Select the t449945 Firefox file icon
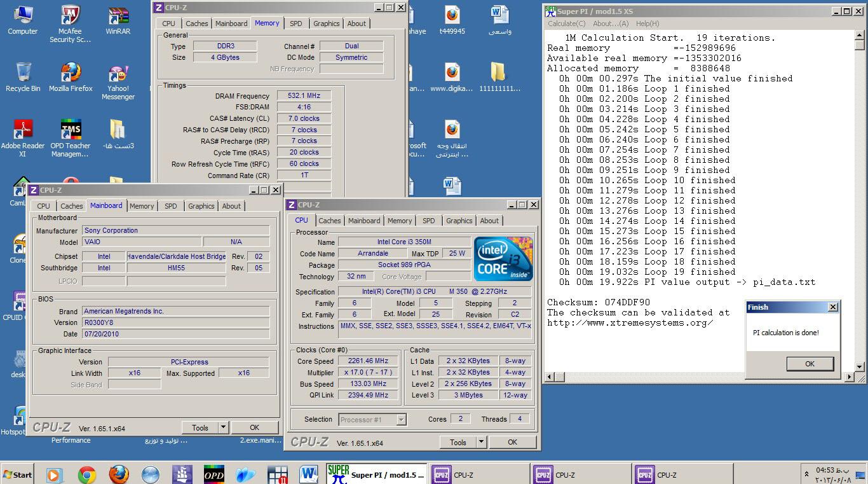Screen dimensions: 868x484 (x=452, y=20)
